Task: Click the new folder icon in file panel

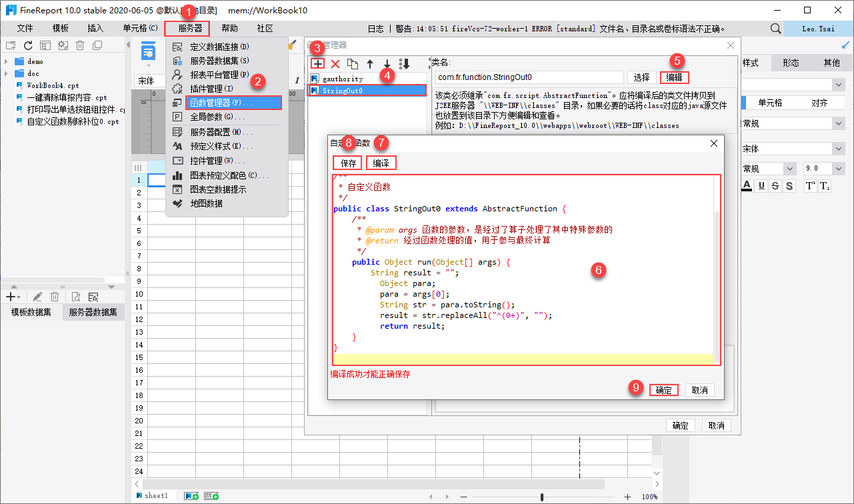Action: point(11,45)
